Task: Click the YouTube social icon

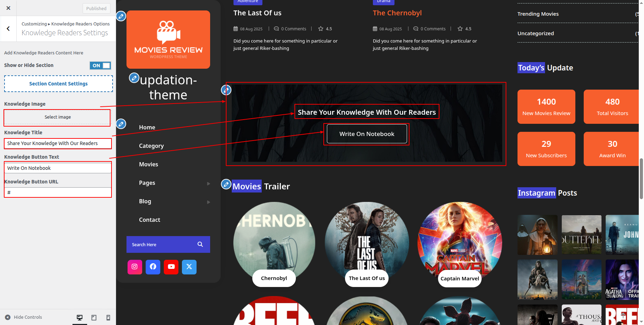Action: pos(171,267)
